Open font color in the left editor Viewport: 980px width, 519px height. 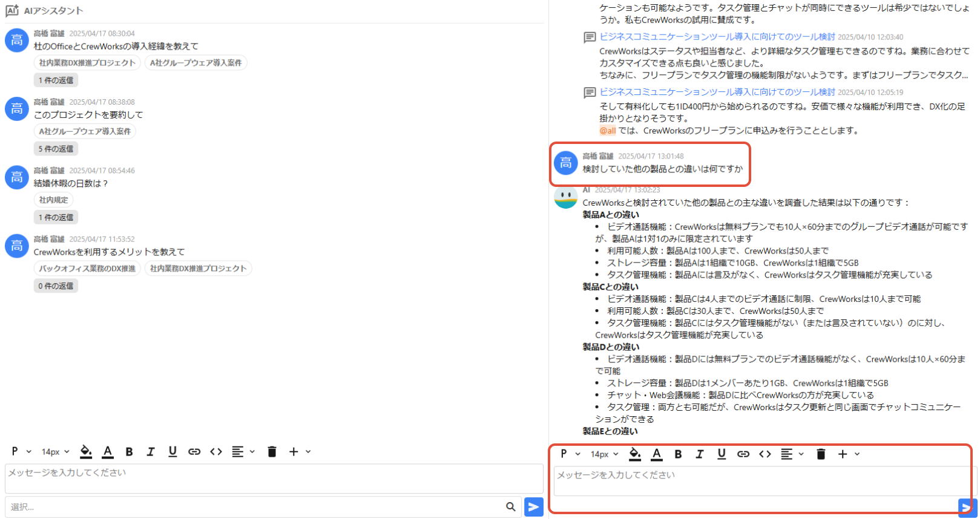108,452
